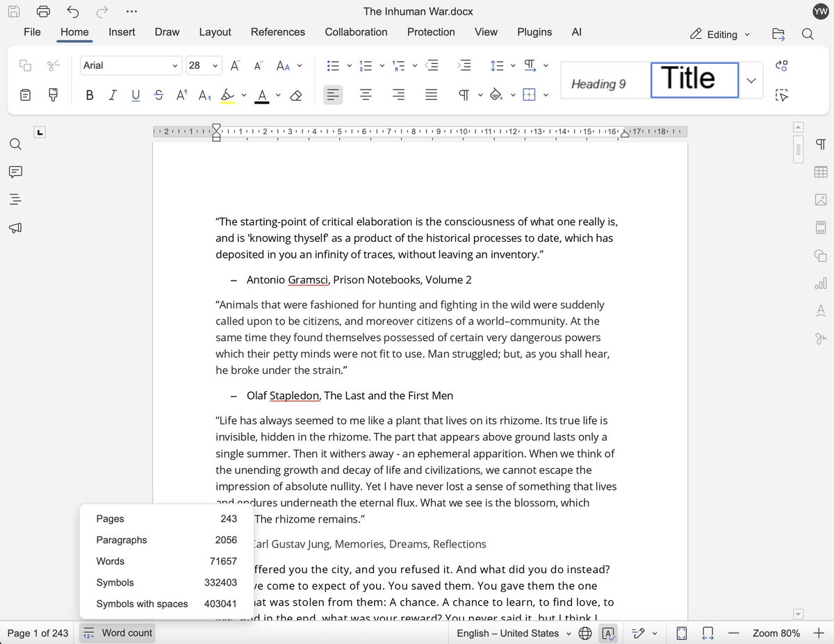834x644 pixels.
Task: Switch to the Collaboration tab
Action: coord(356,32)
